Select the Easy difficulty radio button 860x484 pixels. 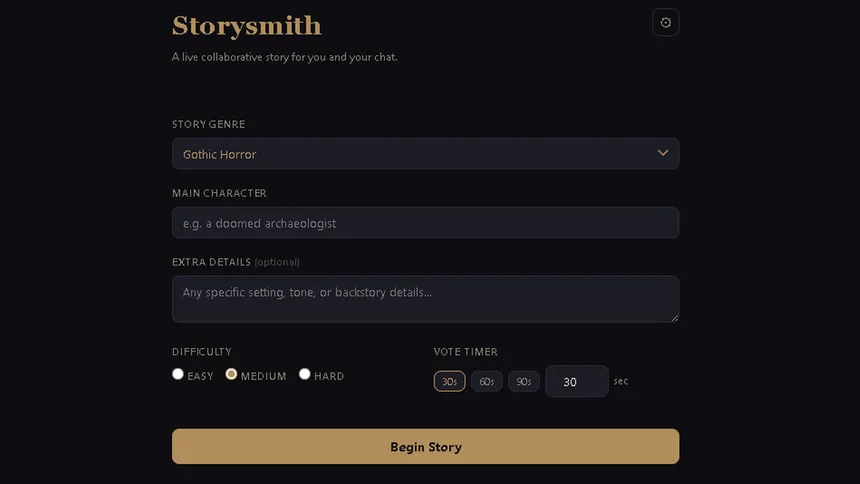click(178, 374)
